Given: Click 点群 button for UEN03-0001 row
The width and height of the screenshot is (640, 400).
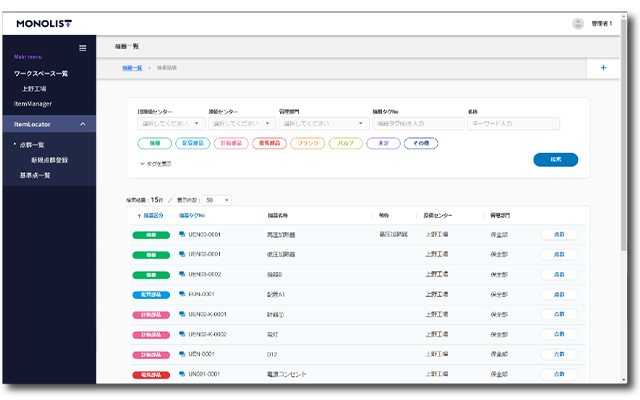Looking at the screenshot, I should point(558,235).
